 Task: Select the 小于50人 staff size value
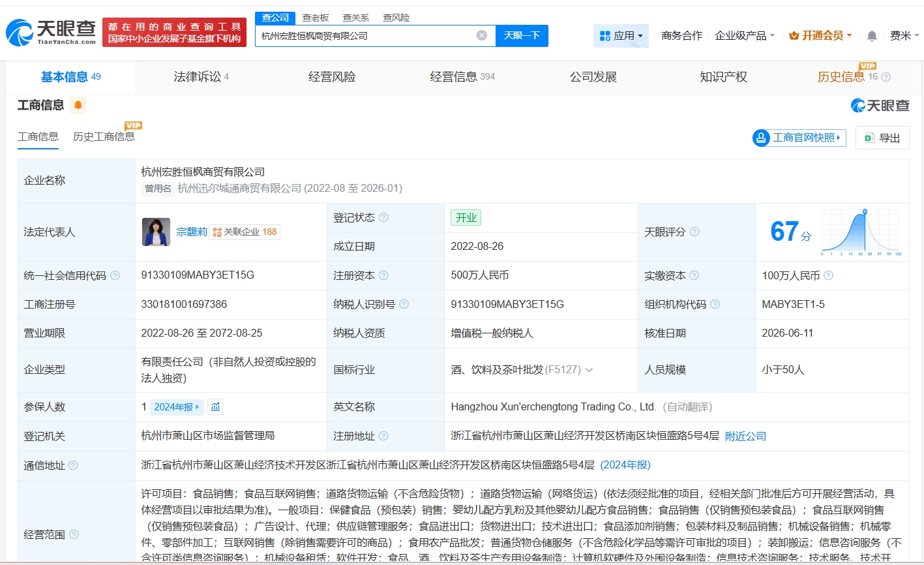click(x=783, y=370)
